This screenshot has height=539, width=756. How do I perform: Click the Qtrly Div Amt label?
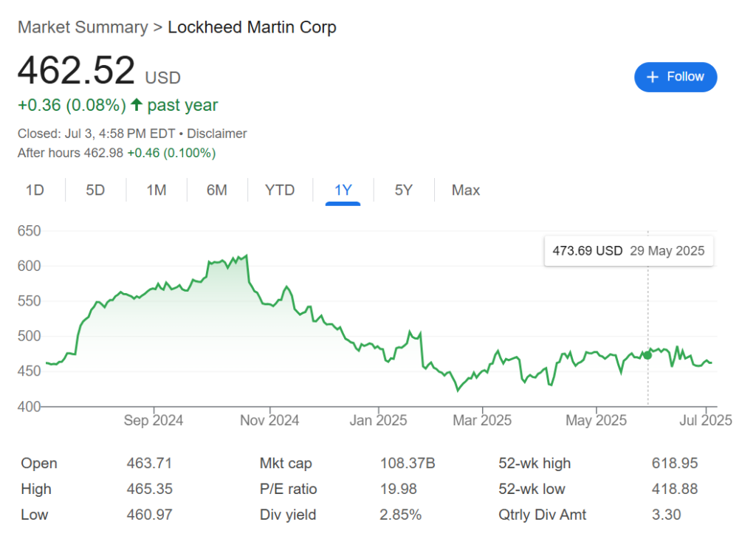coord(543,515)
